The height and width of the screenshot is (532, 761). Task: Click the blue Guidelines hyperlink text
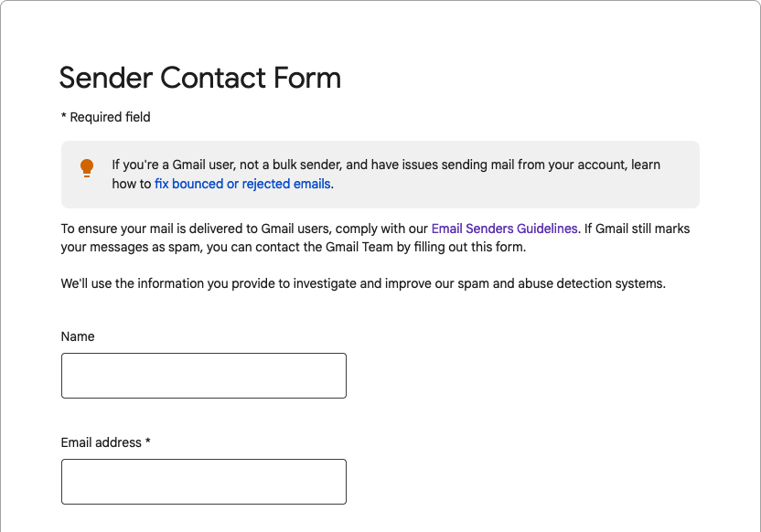coord(504,228)
